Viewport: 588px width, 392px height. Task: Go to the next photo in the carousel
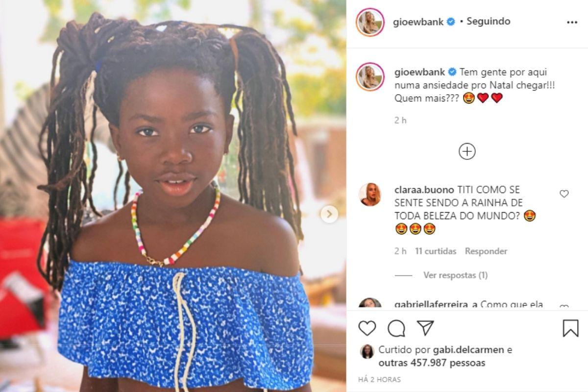click(329, 214)
